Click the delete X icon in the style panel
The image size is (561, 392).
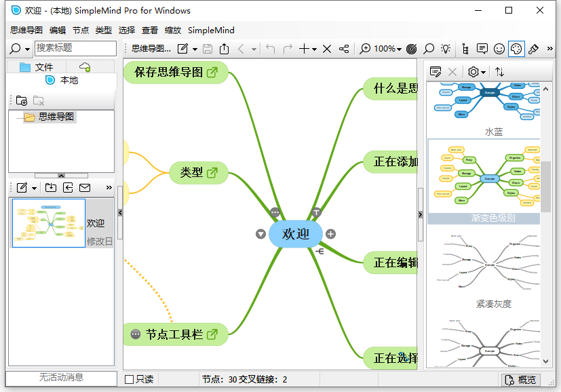[451, 72]
